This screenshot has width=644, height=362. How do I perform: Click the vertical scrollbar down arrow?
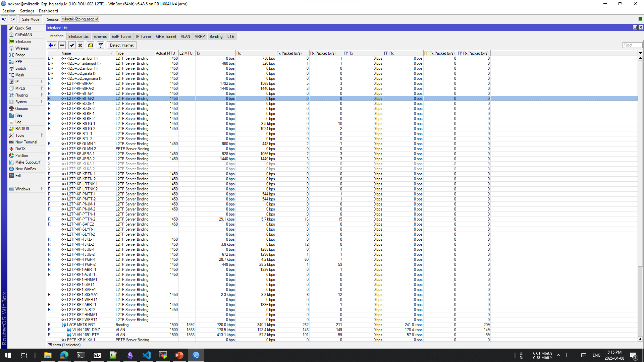coord(640,339)
